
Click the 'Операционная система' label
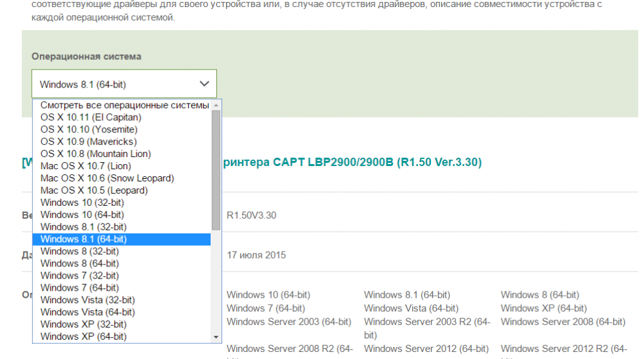[x=86, y=57]
